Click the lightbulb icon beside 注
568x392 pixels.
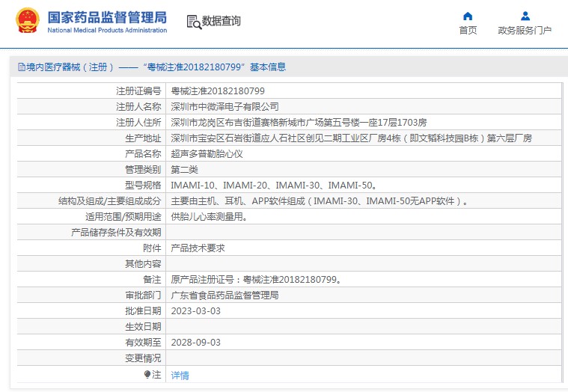(x=147, y=374)
